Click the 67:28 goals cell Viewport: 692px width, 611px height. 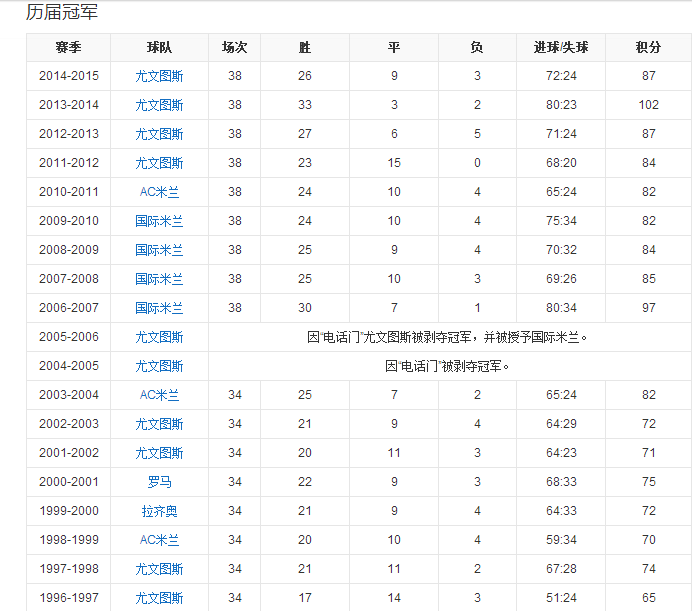tap(561, 569)
